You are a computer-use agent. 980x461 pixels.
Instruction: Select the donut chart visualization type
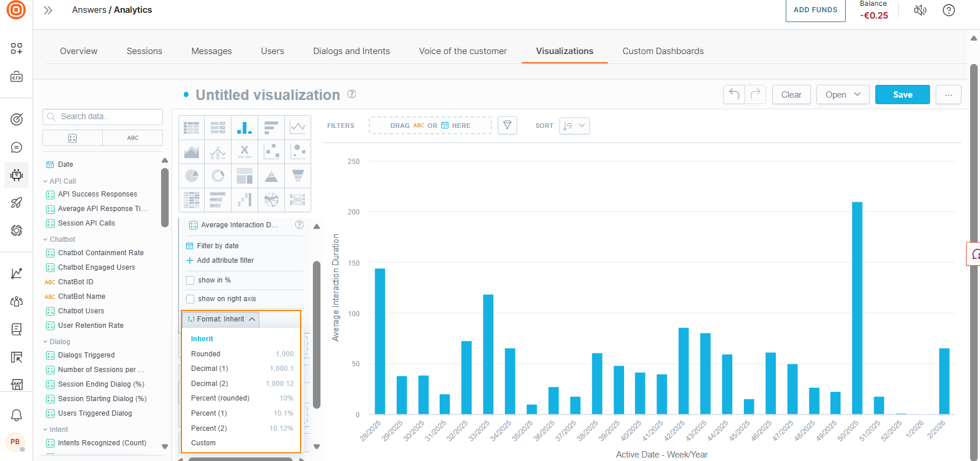(x=218, y=176)
